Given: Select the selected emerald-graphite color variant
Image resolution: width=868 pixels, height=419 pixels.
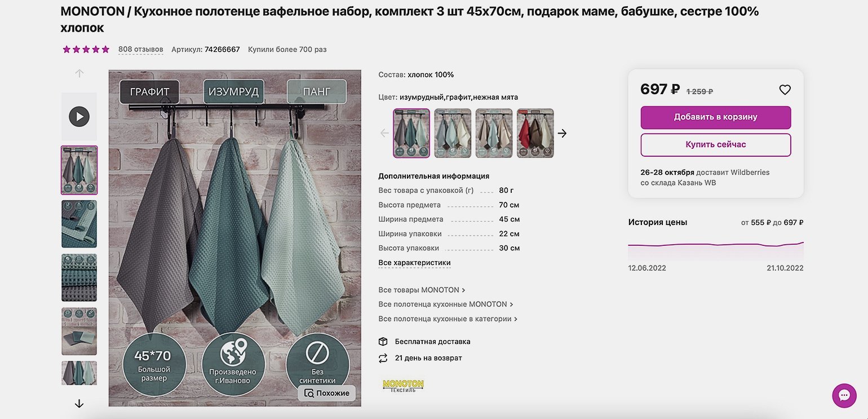Looking at the screenshot, I should pos(411,133).
